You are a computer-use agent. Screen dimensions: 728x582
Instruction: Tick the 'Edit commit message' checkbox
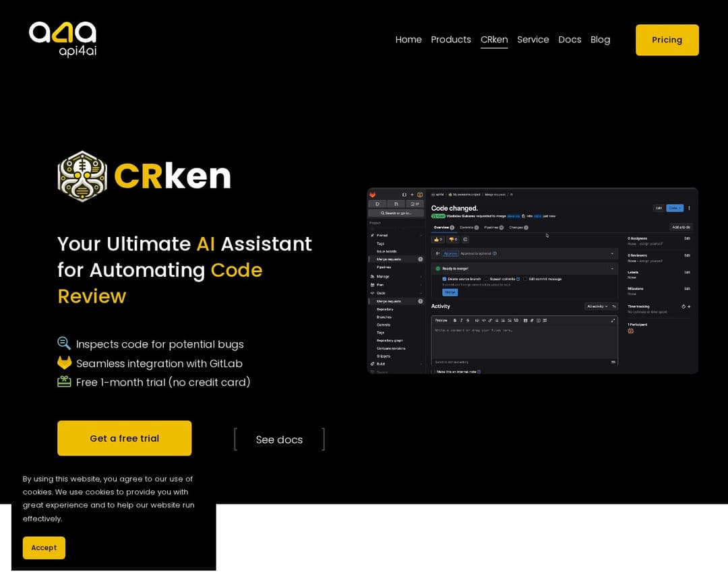[x=525, y=279]
